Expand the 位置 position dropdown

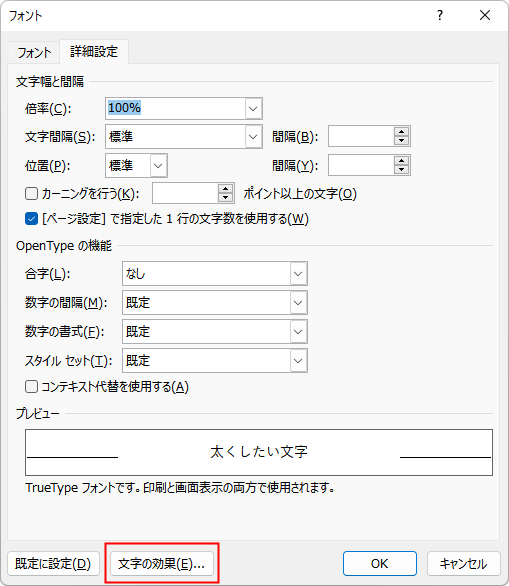point(158,166)
